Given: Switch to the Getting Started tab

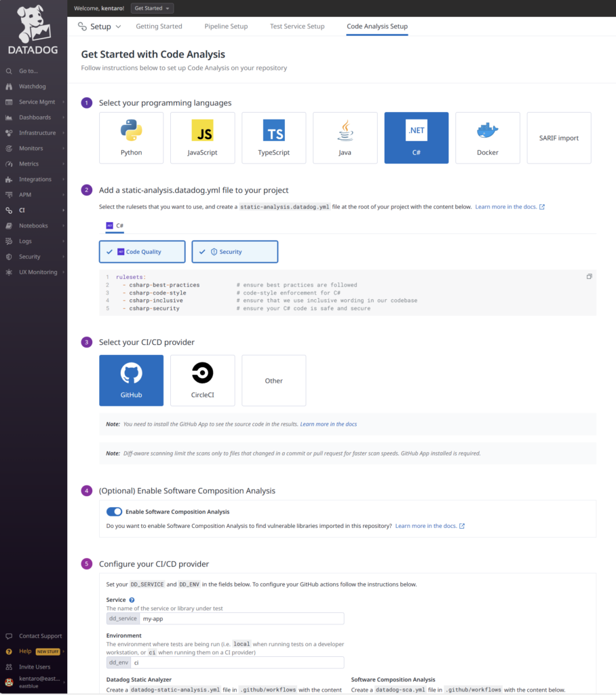Looking at the screenshot, I should tap(159, 26).
